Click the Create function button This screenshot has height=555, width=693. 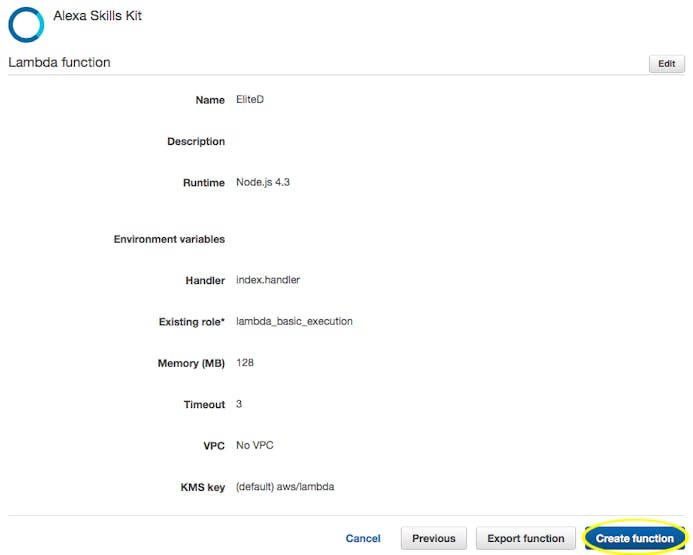click(635, 538)
